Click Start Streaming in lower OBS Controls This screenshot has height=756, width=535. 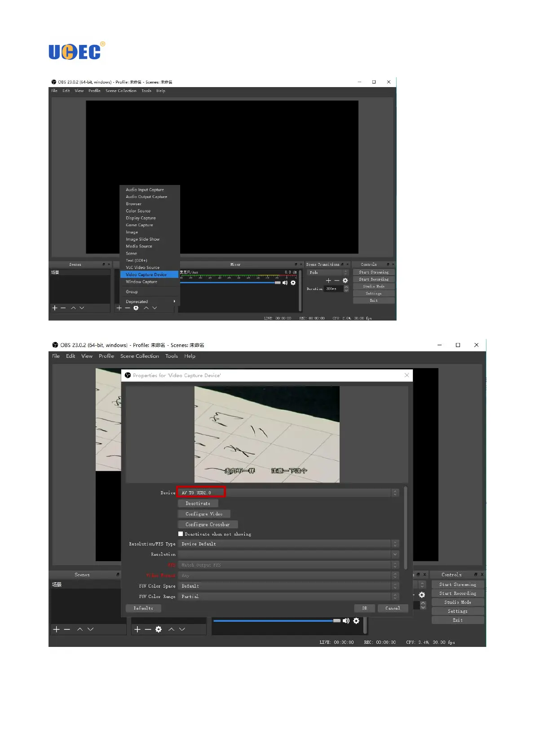458,585
